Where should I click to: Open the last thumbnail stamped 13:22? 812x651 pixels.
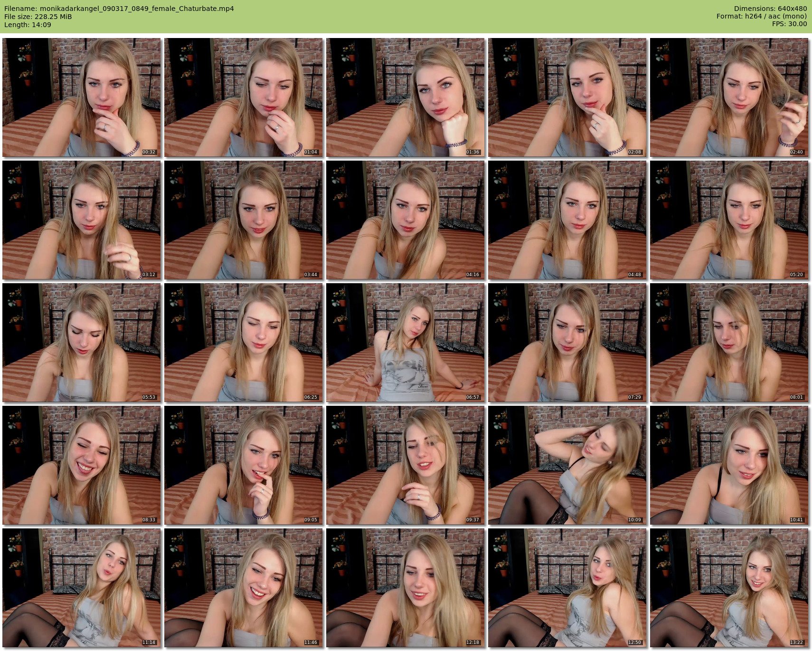(729, 588)
